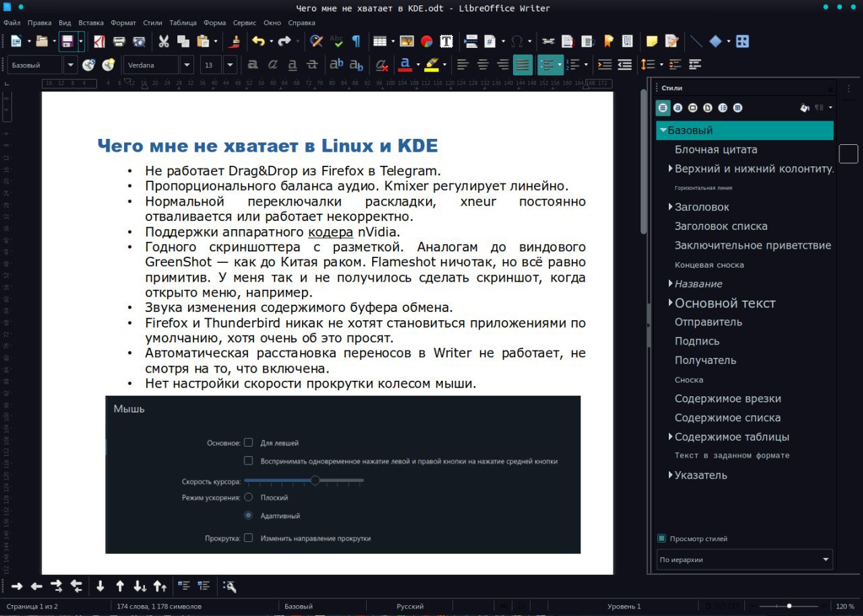This screenshot has height=616, width=863.
Task: Open paragraph style Базовый dropdown arrow
Action: tap(70, 65)
